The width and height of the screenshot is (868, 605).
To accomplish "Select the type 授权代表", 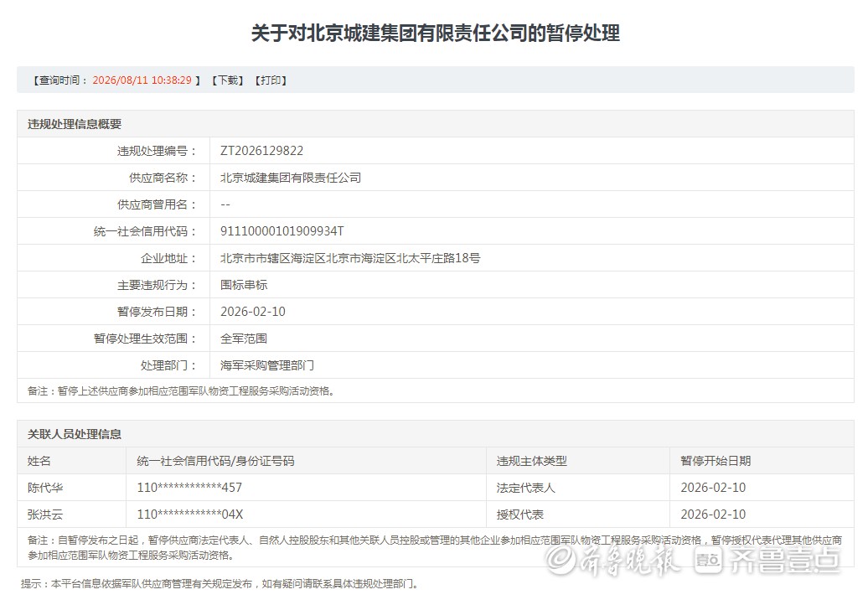I will (x=519, y=515).
